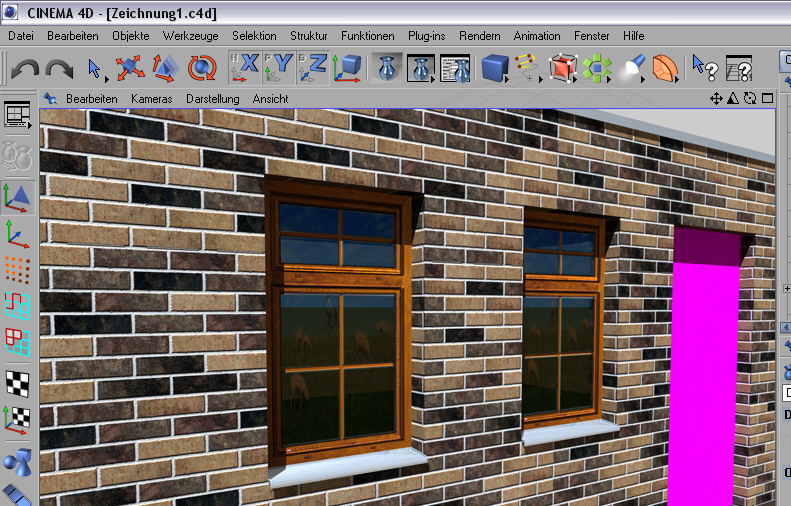The height and width of the screenshot is (506, 791).
Task: Enable texture axis mode
Action: click(x=17, y=420)
